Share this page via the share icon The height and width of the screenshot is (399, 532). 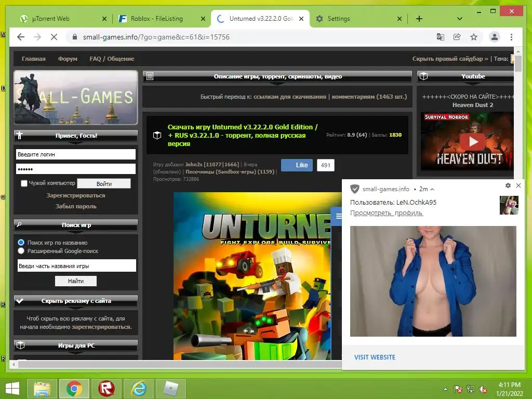[457, 37]
